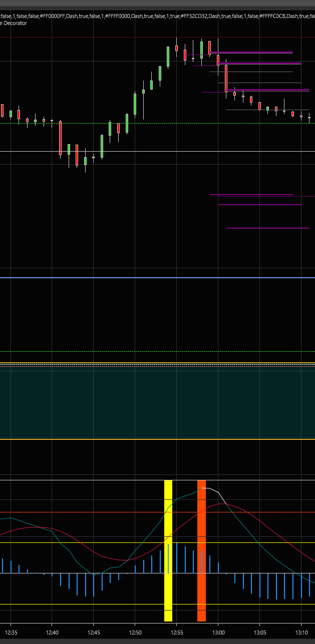Select the long red candle after 13:00
This screenshot has height=644, width=315.
226,78
